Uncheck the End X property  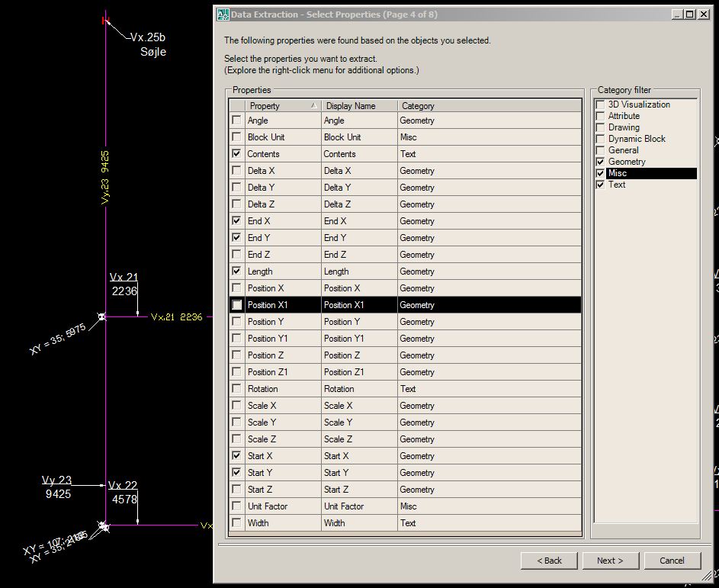coord(236,220)
